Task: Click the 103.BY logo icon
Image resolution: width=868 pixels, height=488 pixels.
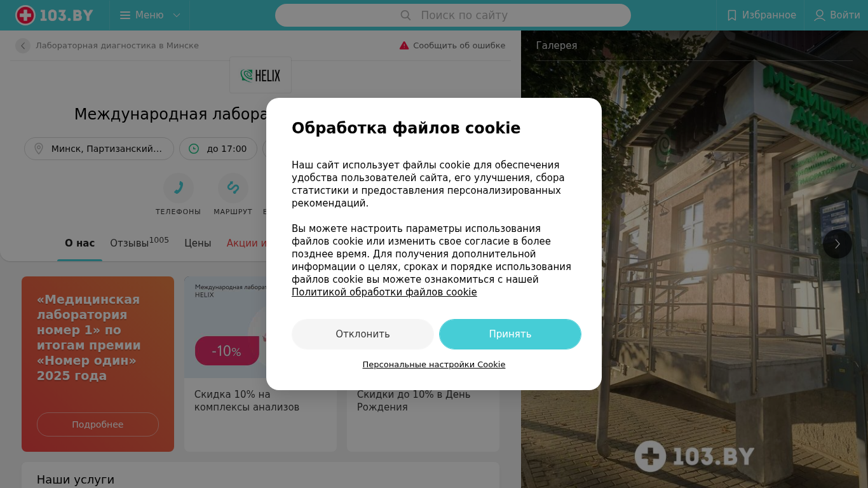Action: (x=25, y=15)
